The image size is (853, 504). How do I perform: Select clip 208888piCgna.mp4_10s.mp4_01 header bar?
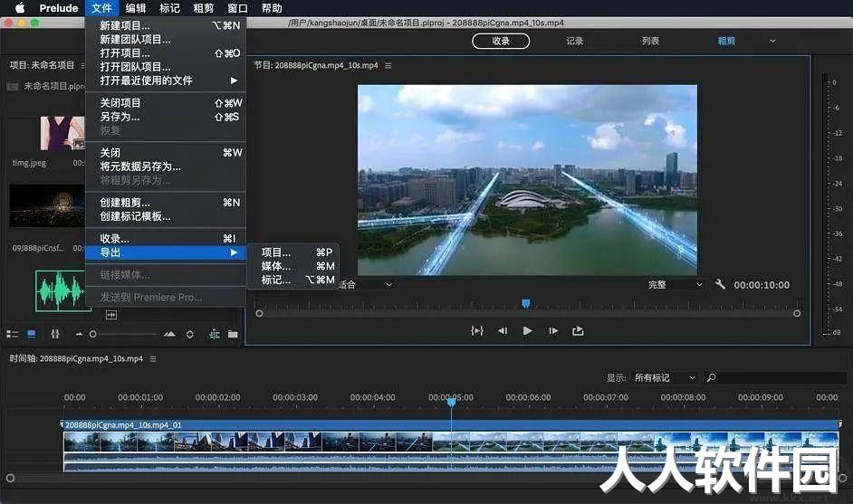tap(451, 424)
